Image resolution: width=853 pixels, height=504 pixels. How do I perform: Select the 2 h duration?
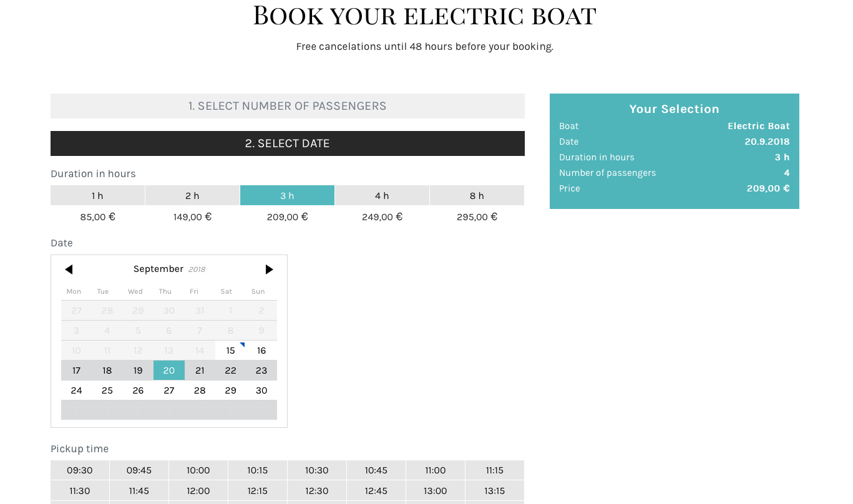[x=192, y=195]
